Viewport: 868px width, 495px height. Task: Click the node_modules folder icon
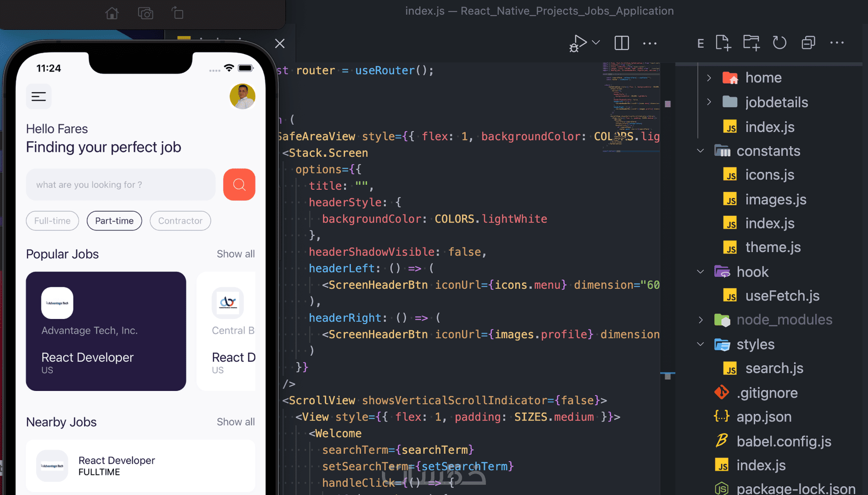722,320
